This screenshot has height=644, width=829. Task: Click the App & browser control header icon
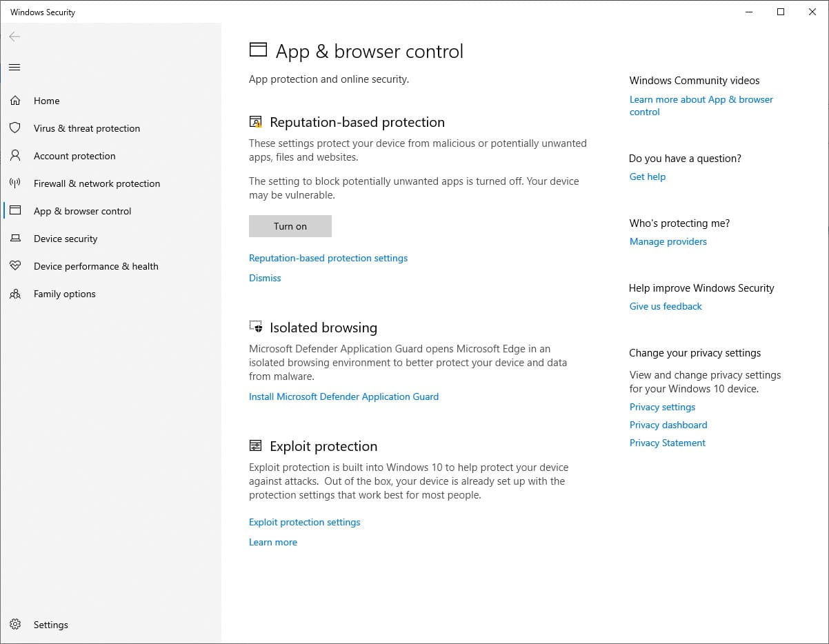coord(258,49)
